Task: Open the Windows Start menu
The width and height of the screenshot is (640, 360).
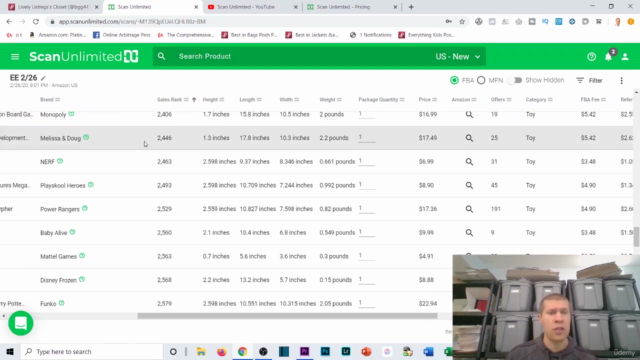Action: click(10, 351)
